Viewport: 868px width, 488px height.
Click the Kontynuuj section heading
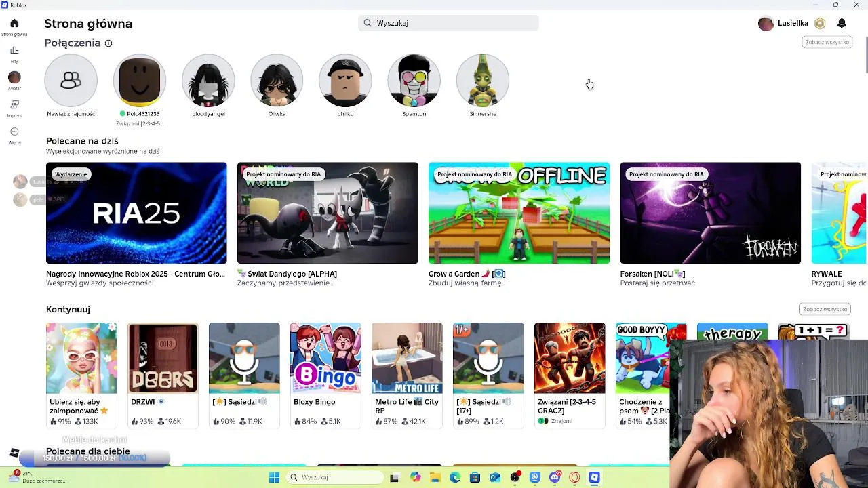pos(68,309)
